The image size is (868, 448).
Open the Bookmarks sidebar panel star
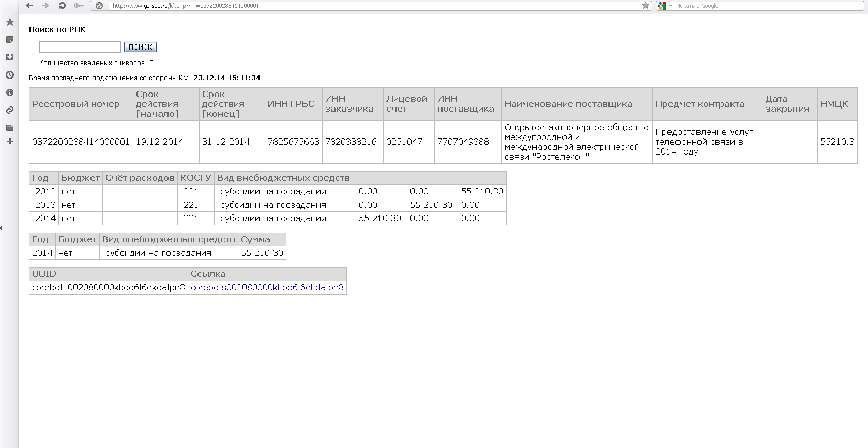tap(10, 22)
